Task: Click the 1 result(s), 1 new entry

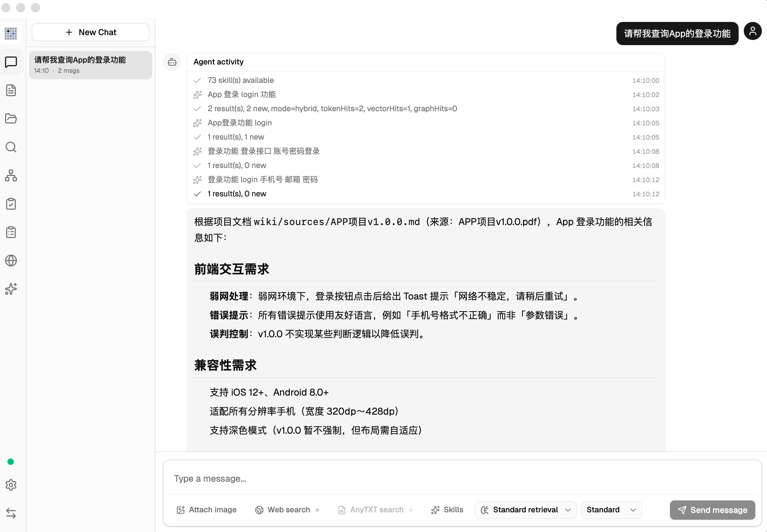Action: [426, 137]
